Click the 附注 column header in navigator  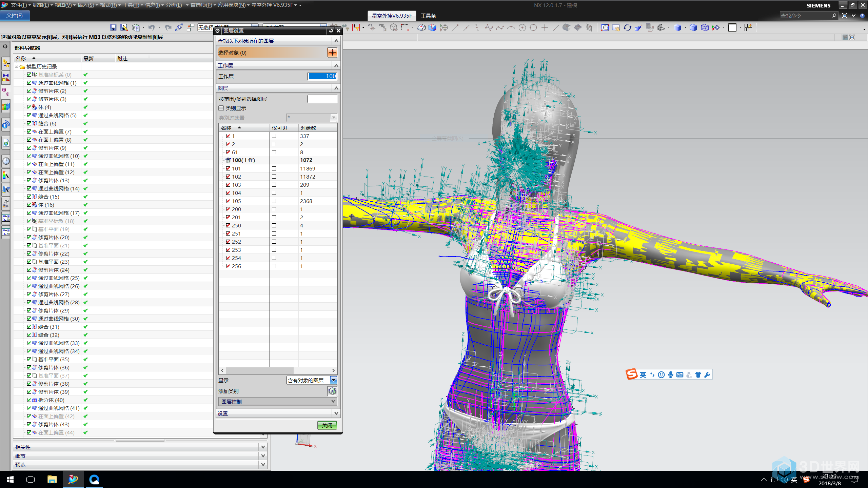132,58
